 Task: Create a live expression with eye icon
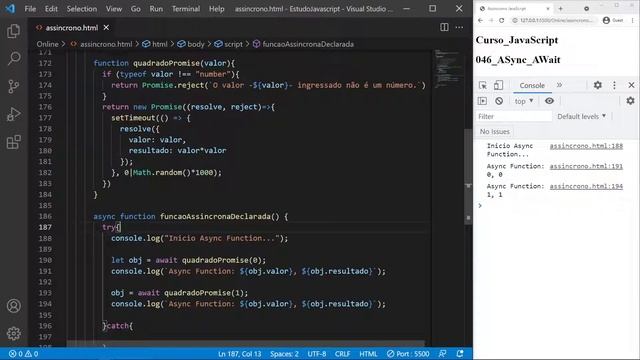(549, 101)
